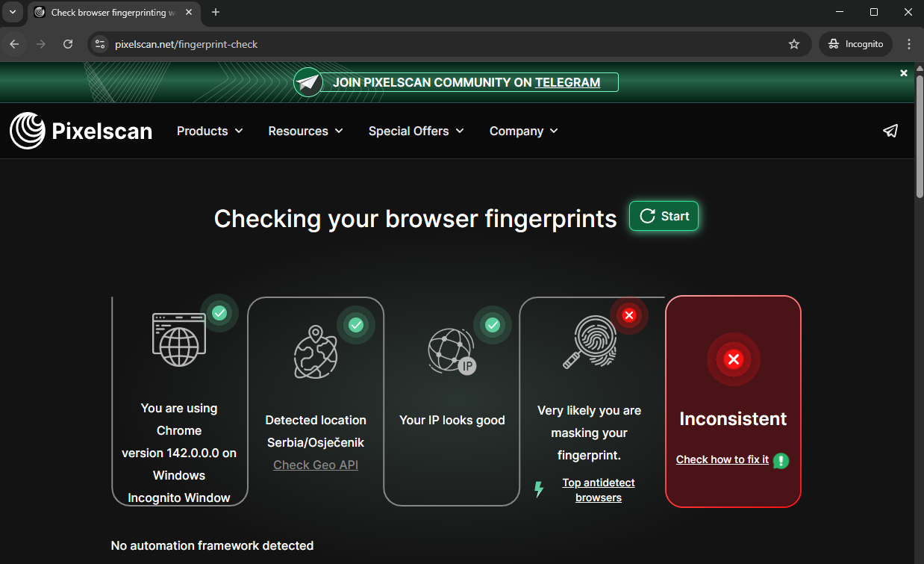This screenshot has width=924, height=564.
Task: Close the green Telegram banner
Action: point(904,73)
